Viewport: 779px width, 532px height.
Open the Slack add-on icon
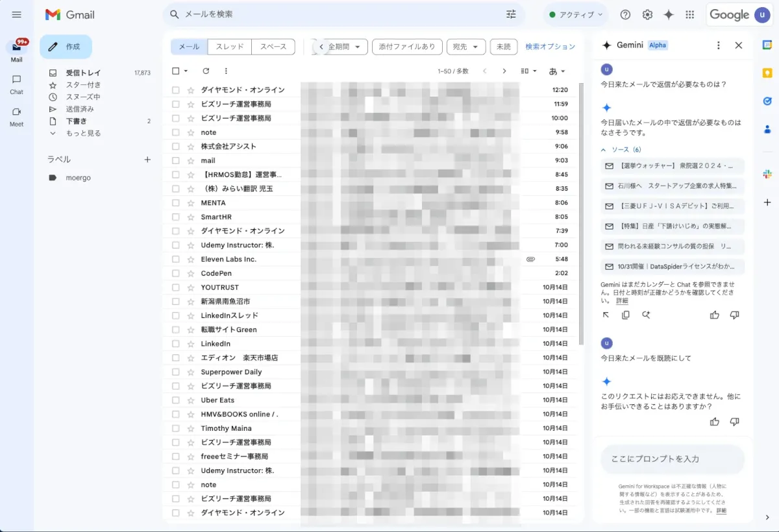tap(767, 174)
